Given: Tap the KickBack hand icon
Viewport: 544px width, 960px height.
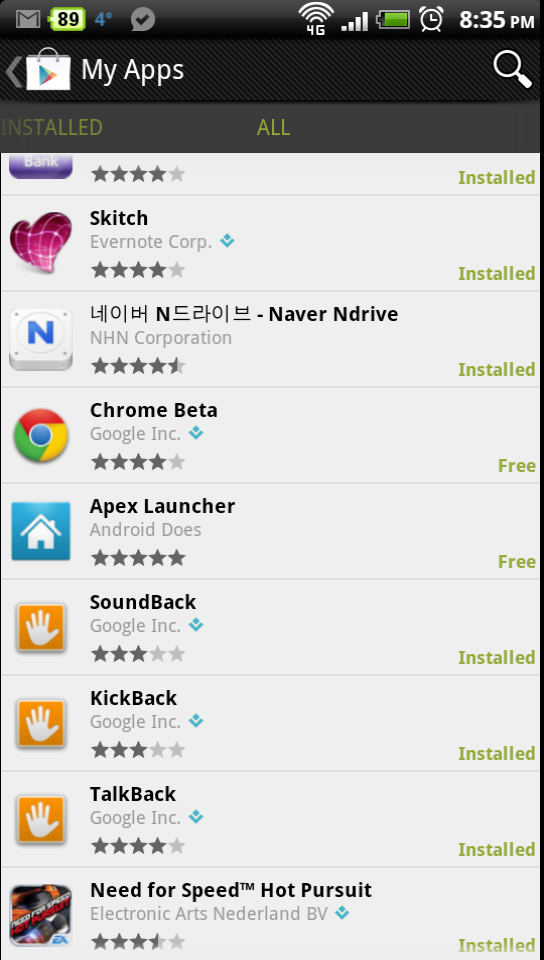Looking at the screenshot, I should (40, 724).
